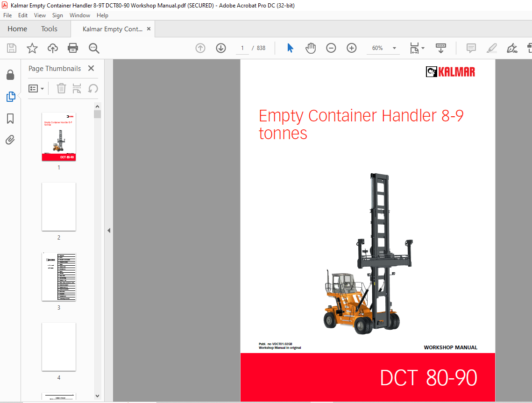Choose the Selection arrow tool
The width and height of the screenshot is (532, 403).
tap(290, 48)
